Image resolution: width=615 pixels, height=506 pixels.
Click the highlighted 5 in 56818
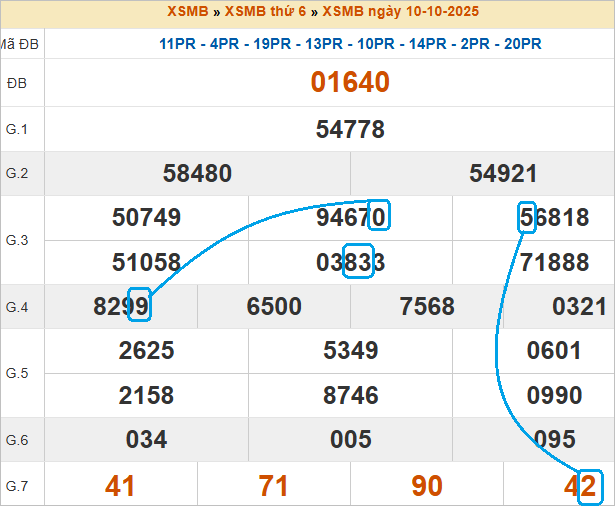pyautogui.click(x=527, y=218)
